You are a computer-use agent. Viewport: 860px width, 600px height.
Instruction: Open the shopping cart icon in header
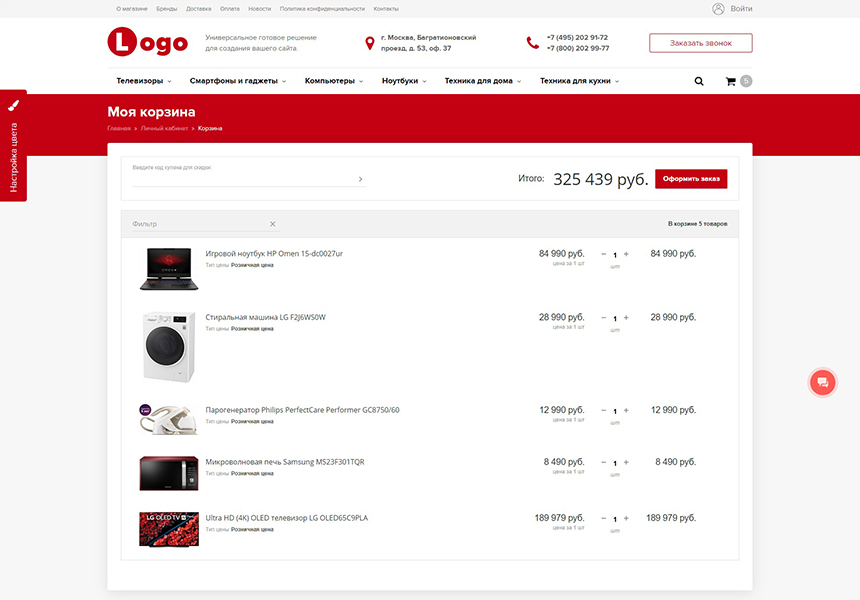coord(731,81)
